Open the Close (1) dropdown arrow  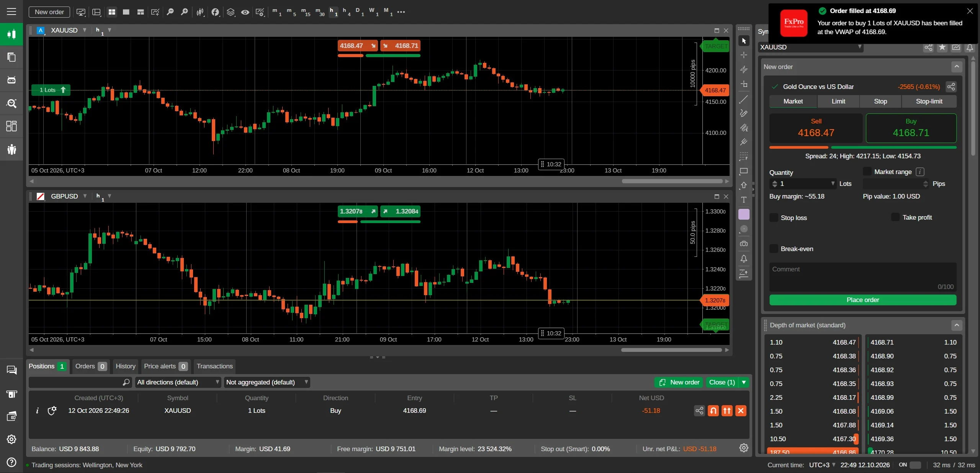pos(744,382)
